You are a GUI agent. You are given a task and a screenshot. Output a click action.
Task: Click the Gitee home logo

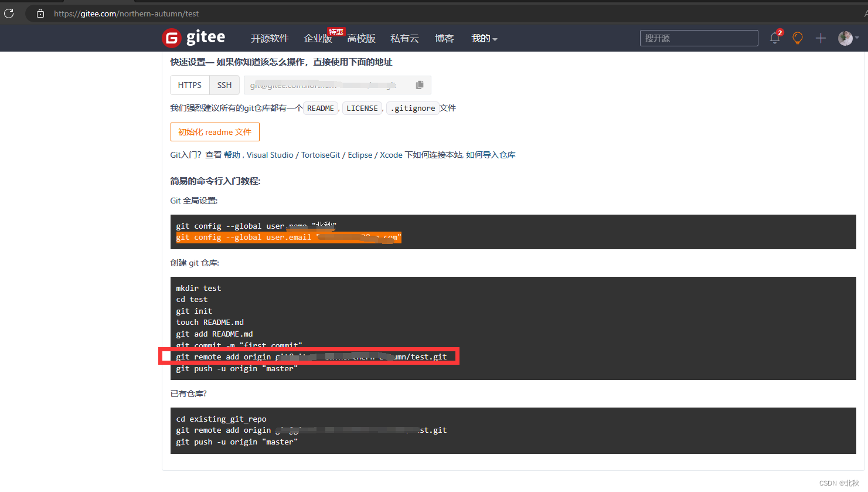(193, 38)
